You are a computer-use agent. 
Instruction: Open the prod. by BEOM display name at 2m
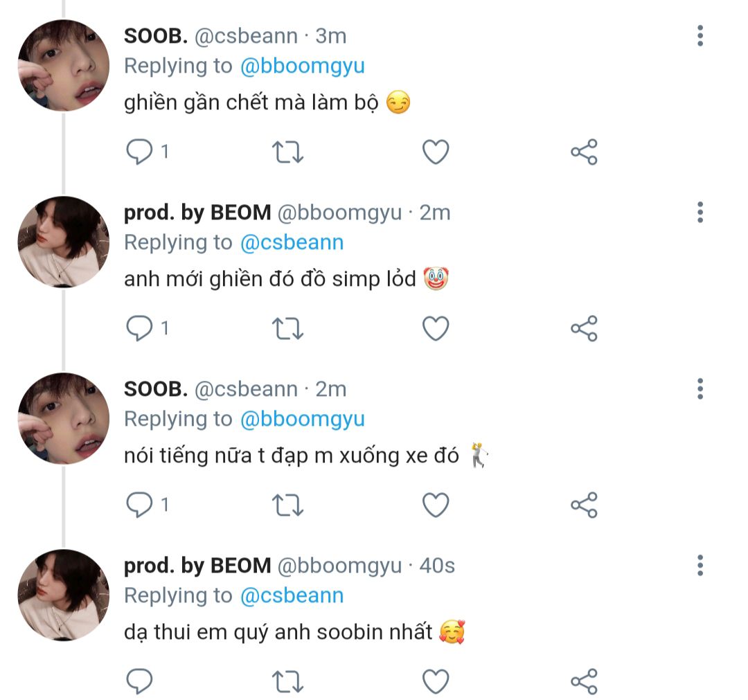pos(197,213)
